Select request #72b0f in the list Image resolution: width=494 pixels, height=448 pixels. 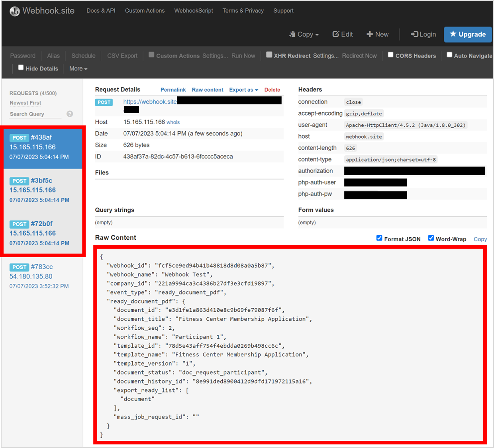(x=43, y=233)
